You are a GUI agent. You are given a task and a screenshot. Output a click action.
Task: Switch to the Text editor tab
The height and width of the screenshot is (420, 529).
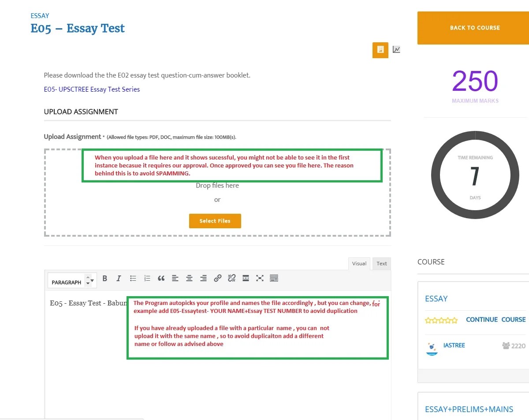[382, 264]
